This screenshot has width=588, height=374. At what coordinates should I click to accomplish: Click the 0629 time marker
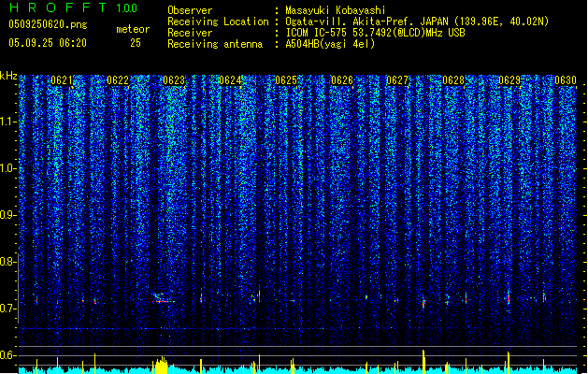coord(509,80)
